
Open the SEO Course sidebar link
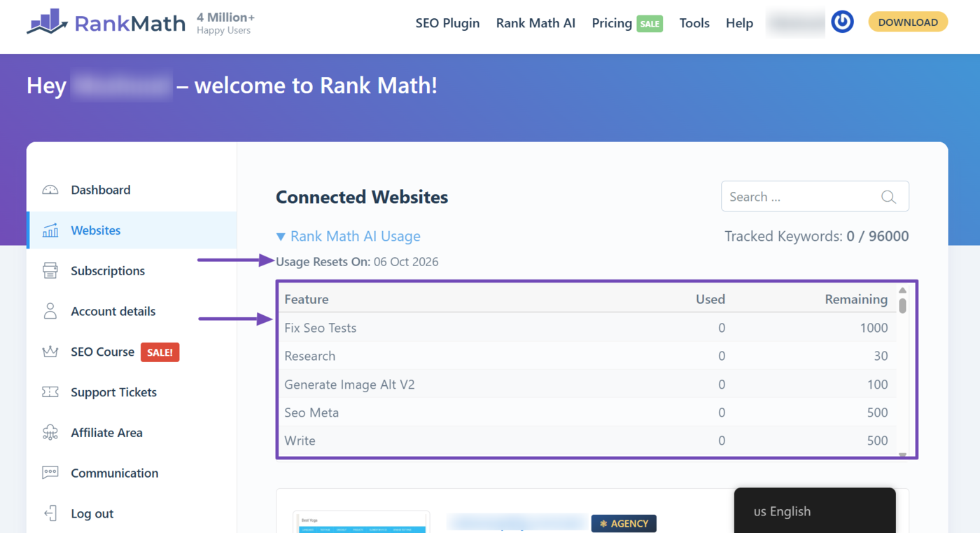click(x=102, y=352)
